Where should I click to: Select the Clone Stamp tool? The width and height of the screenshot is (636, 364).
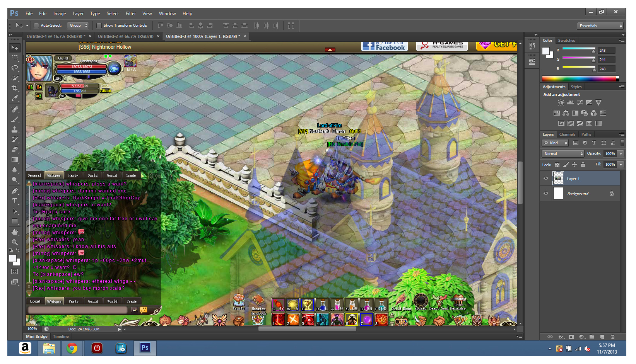coord(15,129)
